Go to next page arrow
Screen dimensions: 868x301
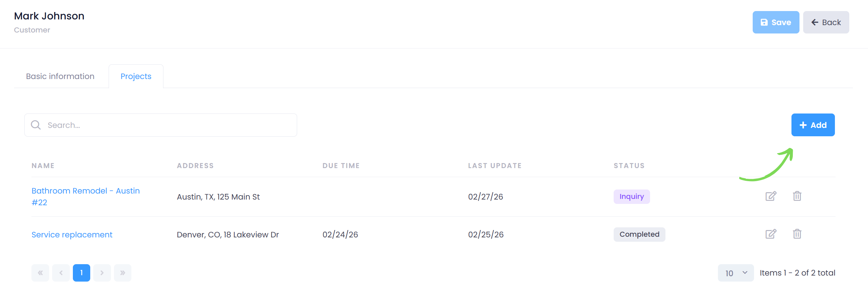pos(102,273)
